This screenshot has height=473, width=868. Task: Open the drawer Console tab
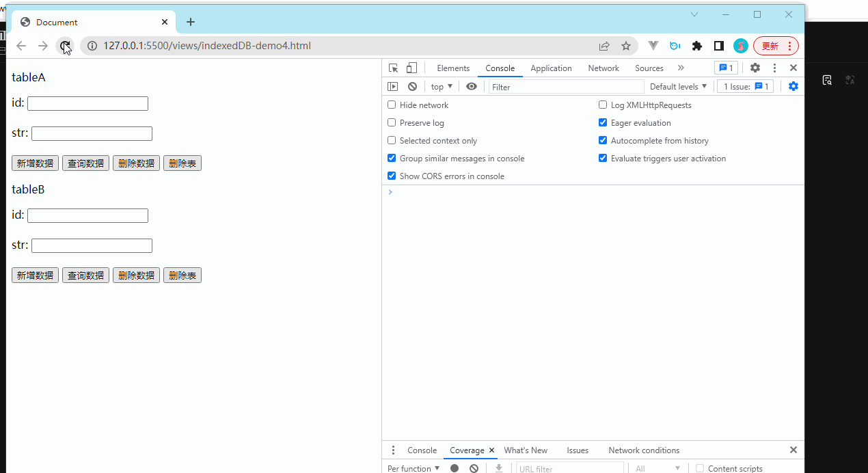pyautogui.click(x=422, y=450)
